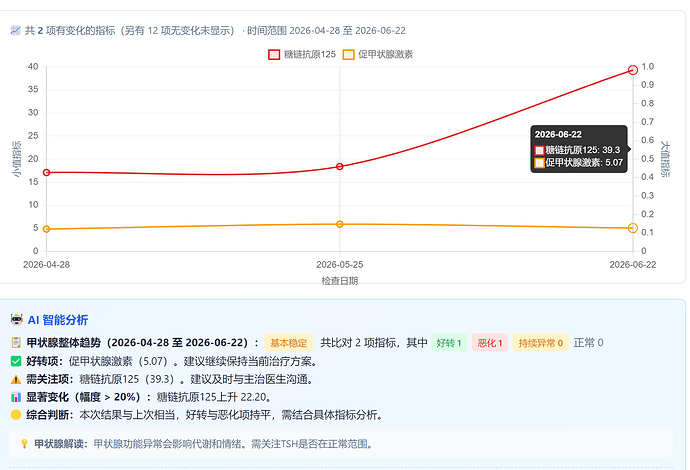The image size is (690, 470).
Task: Click the green check icon beside 好转项
Action: pyautogui.click(x=16, y=361)
